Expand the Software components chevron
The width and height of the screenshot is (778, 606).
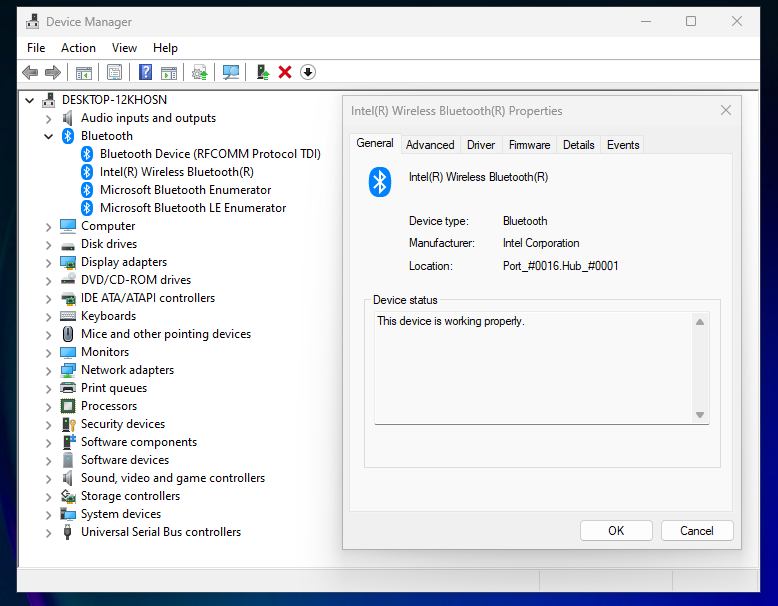click(49, 443)
